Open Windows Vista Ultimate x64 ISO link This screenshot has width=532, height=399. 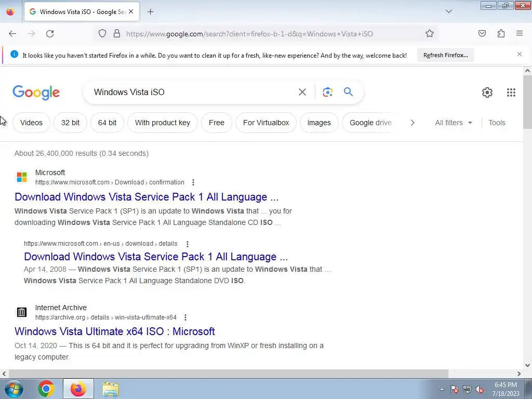115,331
